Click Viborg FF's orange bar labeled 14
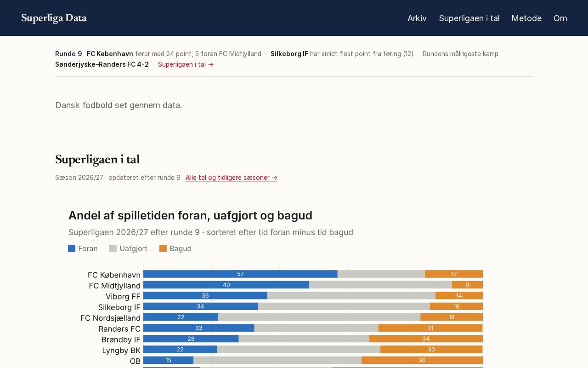Screen dimensions: 588x368 459,295
